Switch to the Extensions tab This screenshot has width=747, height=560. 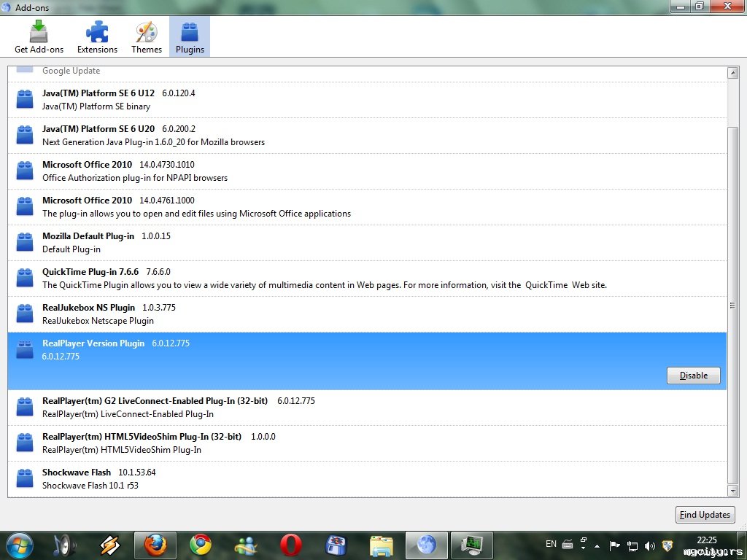pyautogui.click(x=97, y=37)
